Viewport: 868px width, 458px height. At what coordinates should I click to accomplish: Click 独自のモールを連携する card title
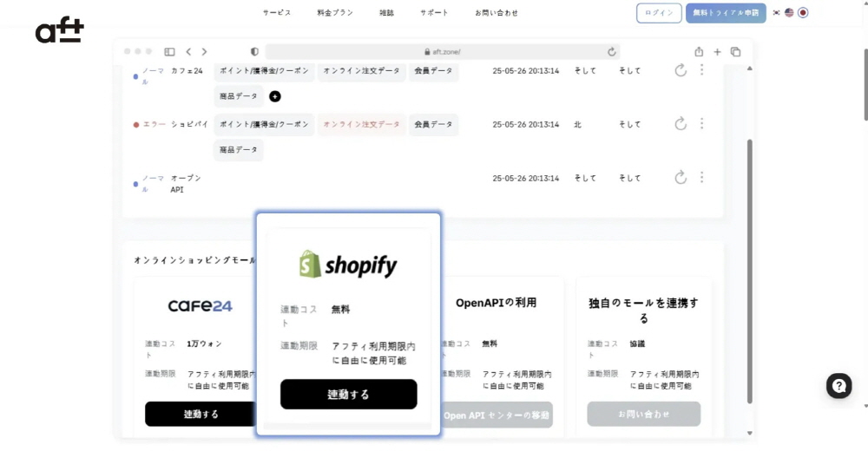coord(643,311)
